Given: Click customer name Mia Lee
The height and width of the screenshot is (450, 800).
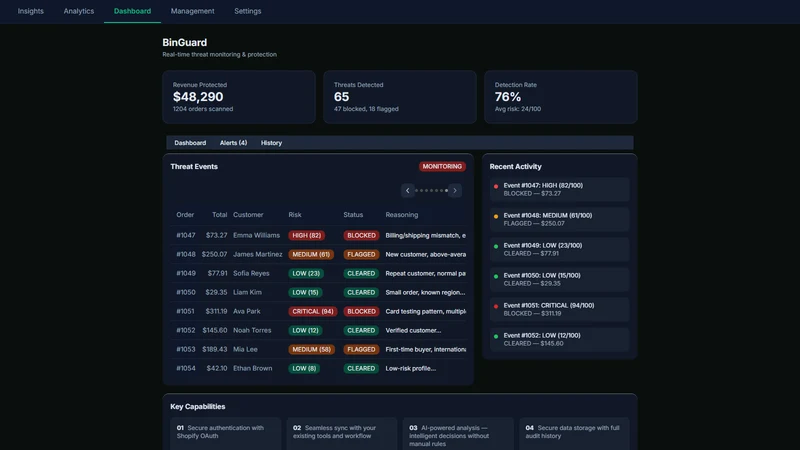Looking at the screenshot, I should click(245, 349).
